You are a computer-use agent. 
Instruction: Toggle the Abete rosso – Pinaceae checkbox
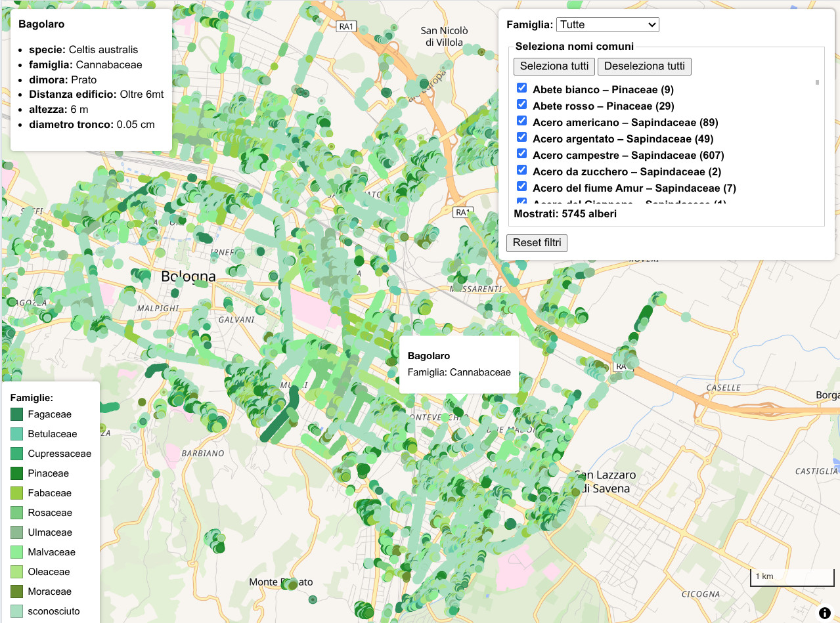pyautogui.click(x=522, y=104)
